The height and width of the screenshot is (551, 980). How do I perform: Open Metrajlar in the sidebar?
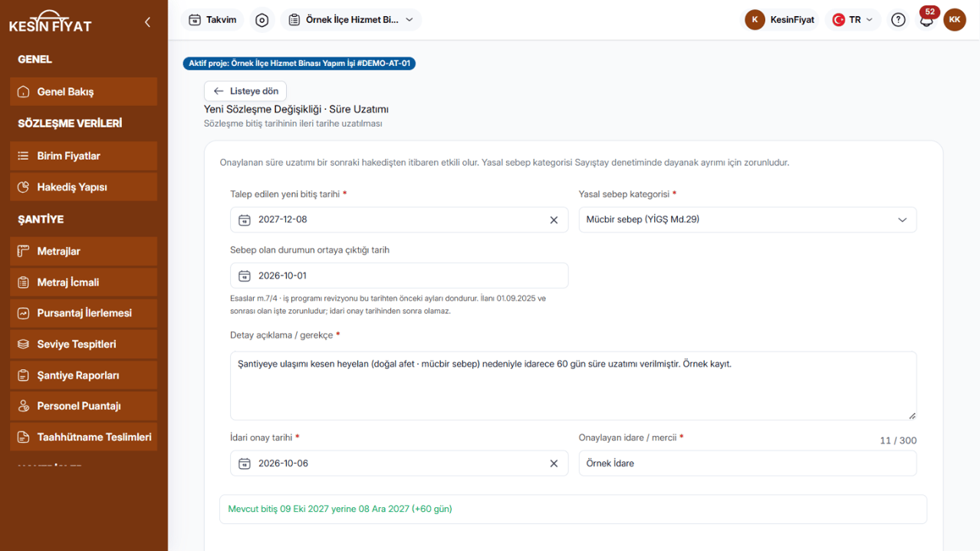click(x=84, y=252)
